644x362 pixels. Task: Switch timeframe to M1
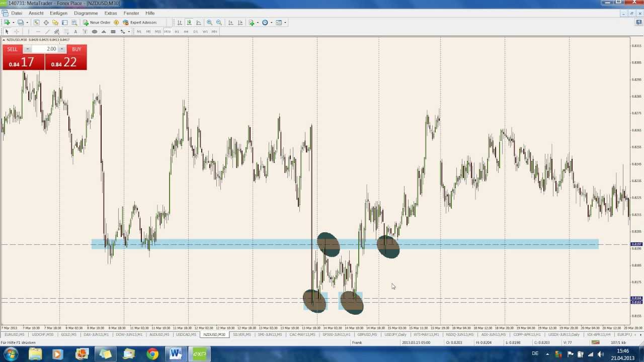click(139, 32)
